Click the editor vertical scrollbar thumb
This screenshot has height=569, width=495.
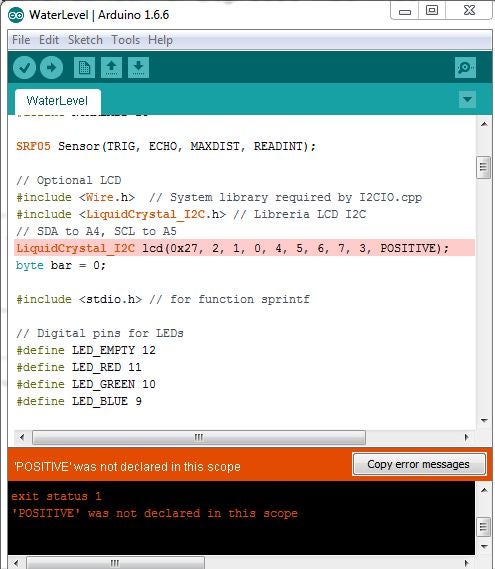tap(483, 167)
